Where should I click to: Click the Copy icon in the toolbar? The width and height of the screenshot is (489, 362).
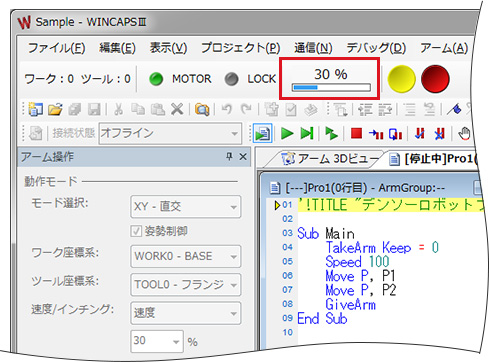[138, 109]
